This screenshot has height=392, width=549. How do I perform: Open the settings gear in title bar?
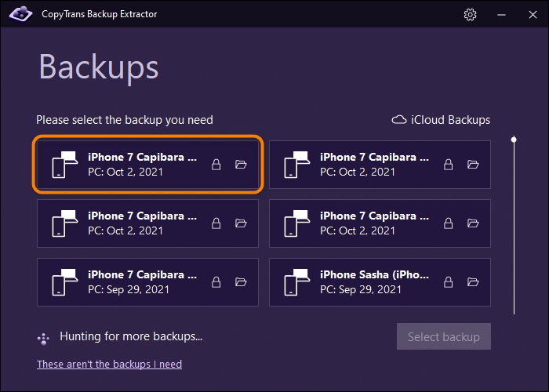(470, 15)
